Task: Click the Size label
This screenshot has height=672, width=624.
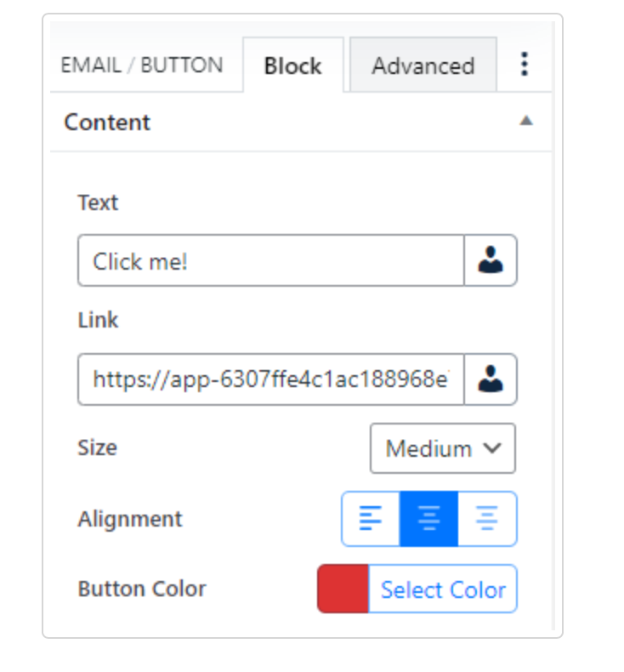Action: 97,447
